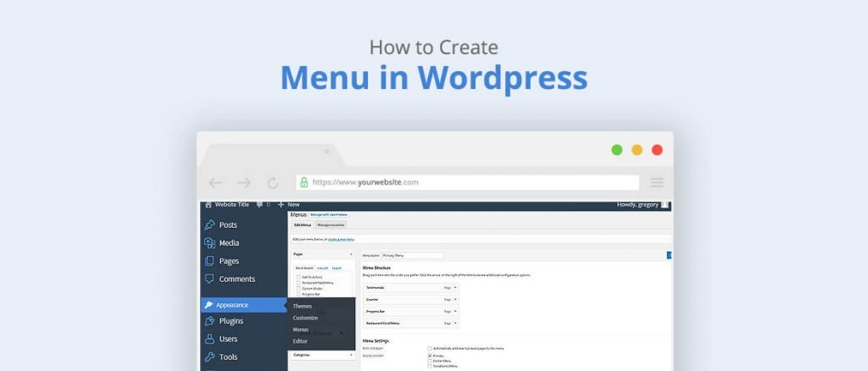The height and width of the screenshot is (371, 868).
Task: Click Howdy, gregory in admin bar
Action: coord(637,205)
